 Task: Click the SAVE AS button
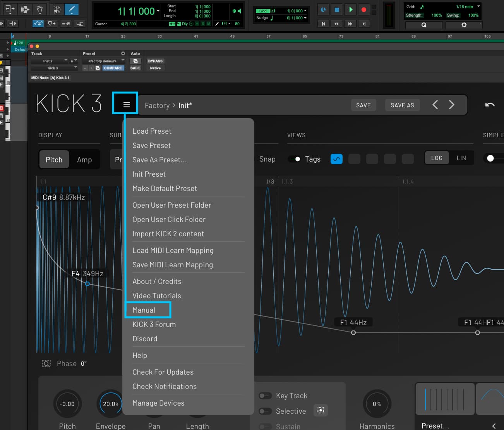pos(402,105)
